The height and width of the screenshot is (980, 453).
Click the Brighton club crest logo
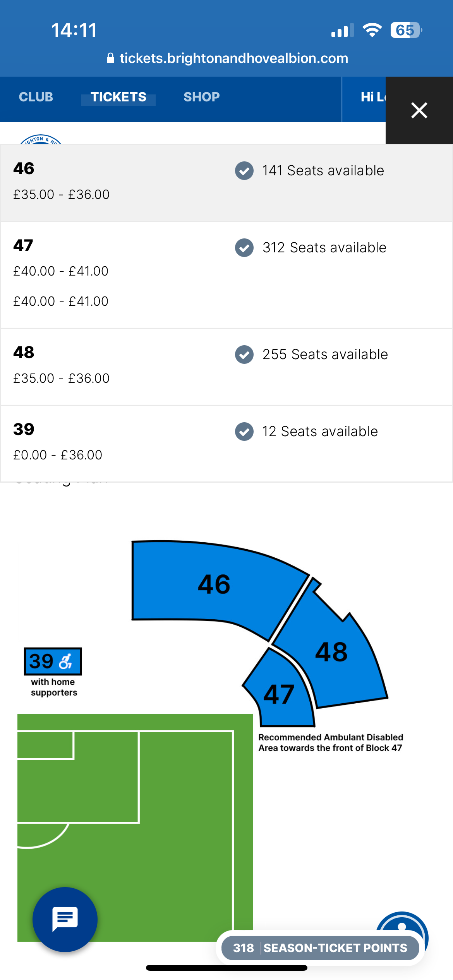point(41,139)
